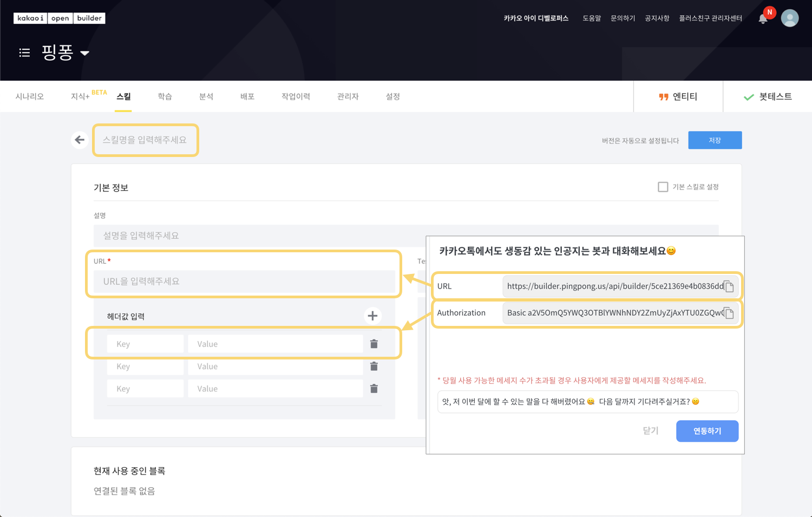Screen dimensions: 812x517
Task: Open 카카오 아이 디벨로퍼스 link
Action: click(536, 18)
